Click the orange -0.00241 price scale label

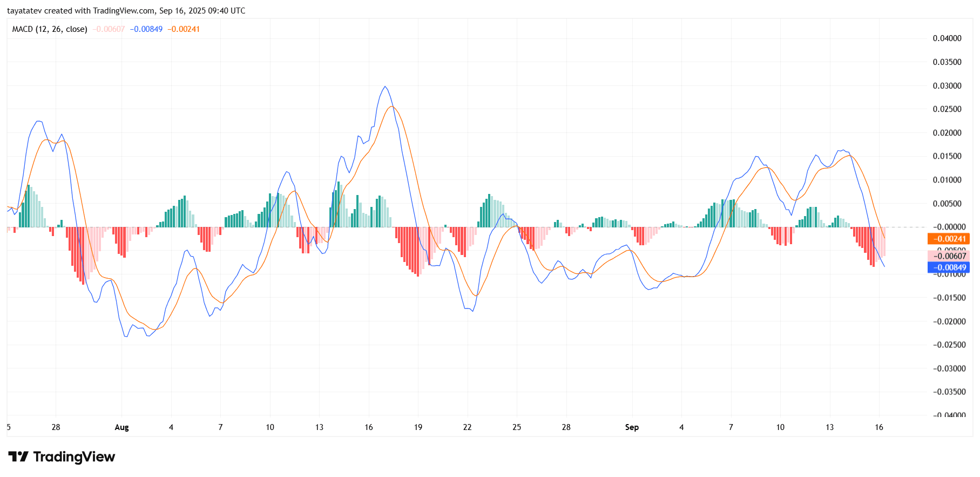coord(949,239)
